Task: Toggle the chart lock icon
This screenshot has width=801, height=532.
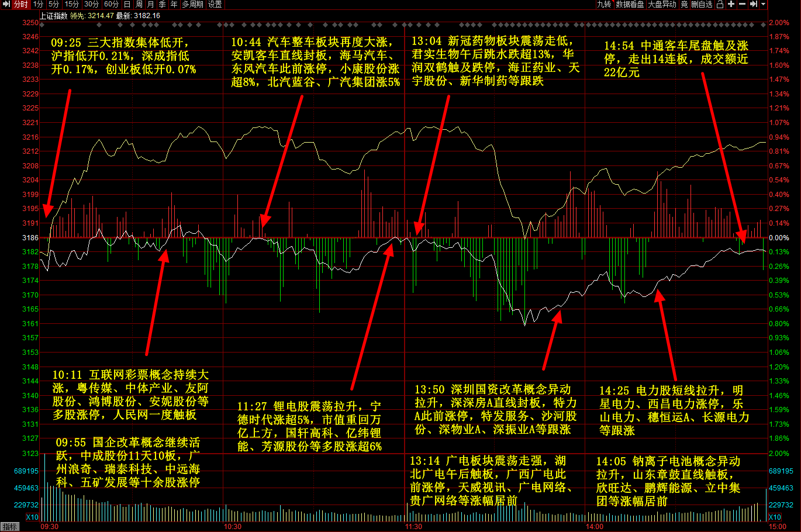Action: (x=720, y=4)
